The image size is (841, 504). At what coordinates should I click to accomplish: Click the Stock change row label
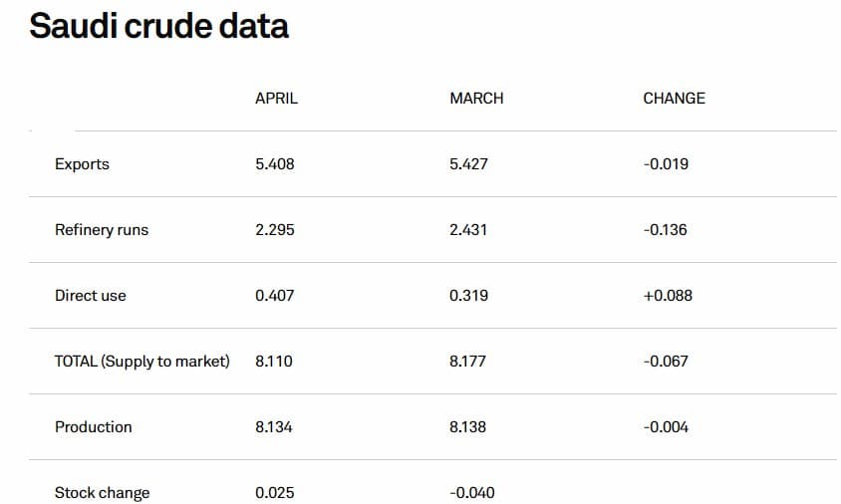(102, 493)
